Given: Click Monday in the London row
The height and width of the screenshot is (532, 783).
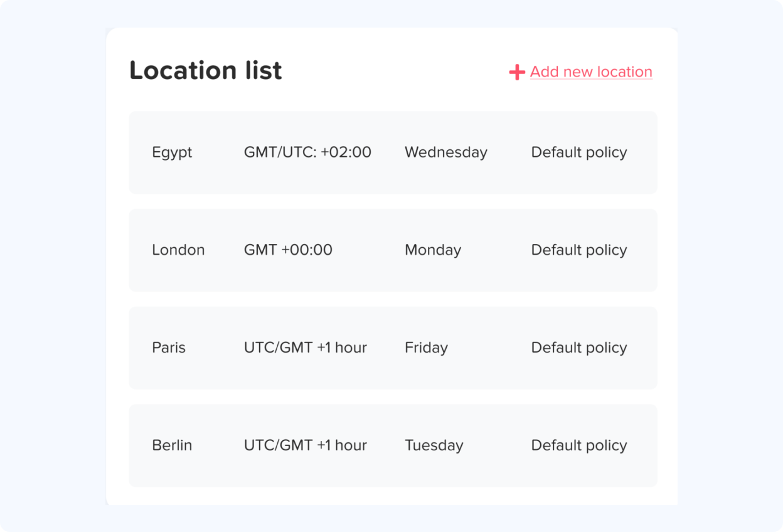Looking at the screenshot, I should point(433,250).
